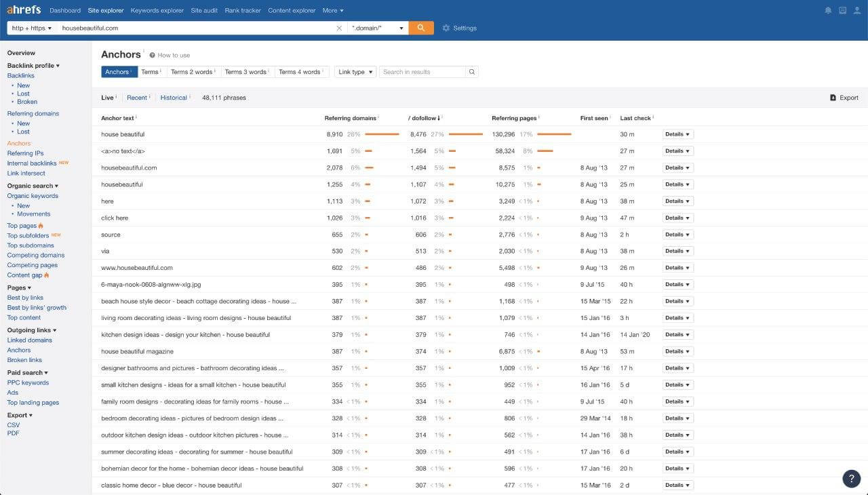Viewport: 868px width, 495px height.
Task: Click the orange search button
Action: (x=421, y=28)
